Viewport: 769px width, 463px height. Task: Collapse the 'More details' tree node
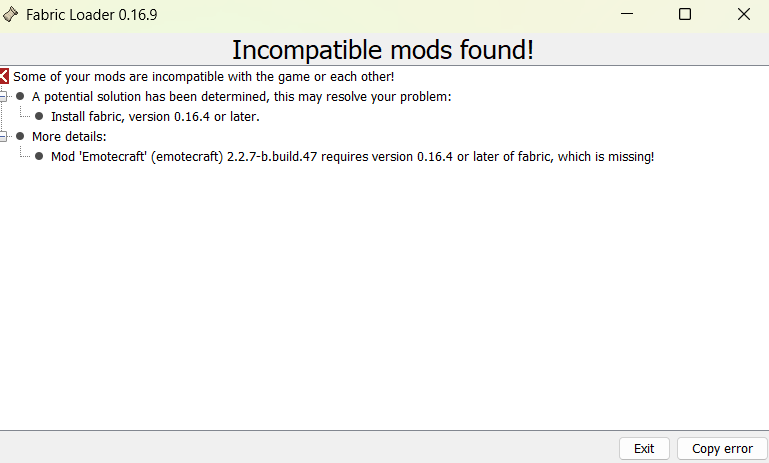[3, 136]
